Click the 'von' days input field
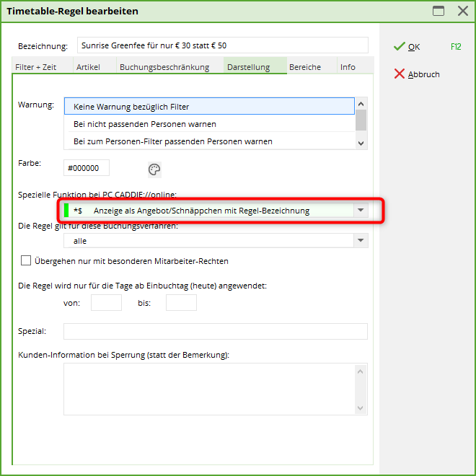 click(106, 303)
